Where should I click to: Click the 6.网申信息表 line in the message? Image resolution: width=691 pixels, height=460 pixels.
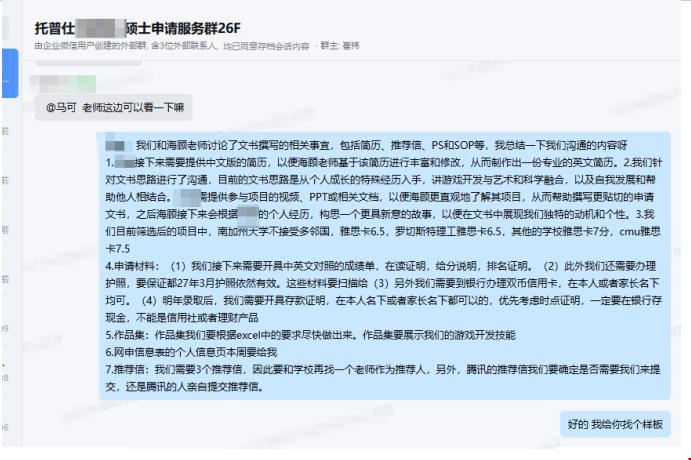tap(191, 352)
